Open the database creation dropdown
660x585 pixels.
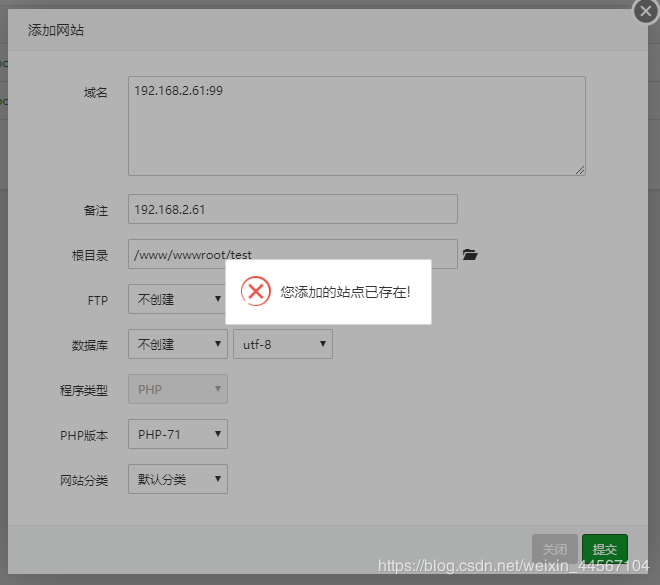[x=178, y=344]
